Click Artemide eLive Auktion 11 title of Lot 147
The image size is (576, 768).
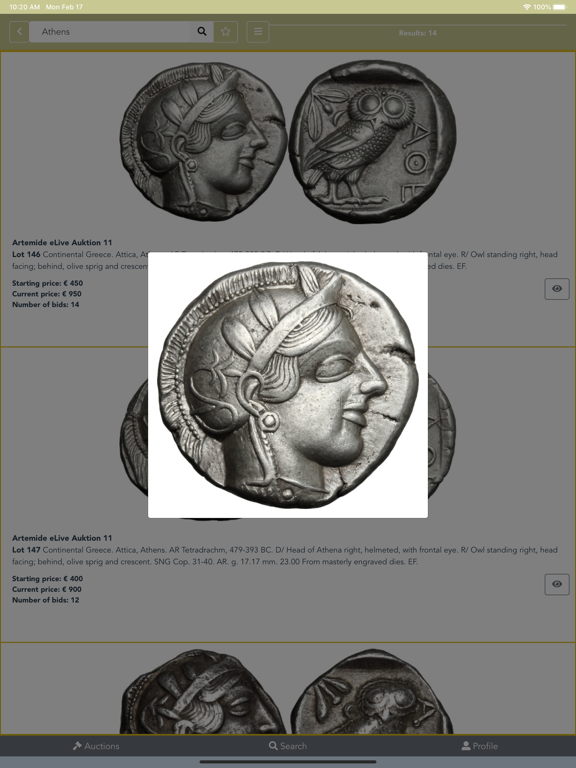coord(62,538)
